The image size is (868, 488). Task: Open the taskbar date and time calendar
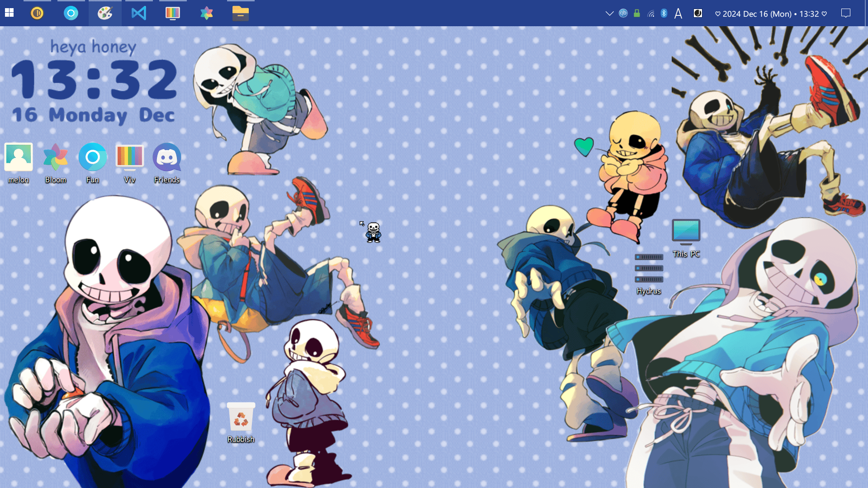[771, 14]
